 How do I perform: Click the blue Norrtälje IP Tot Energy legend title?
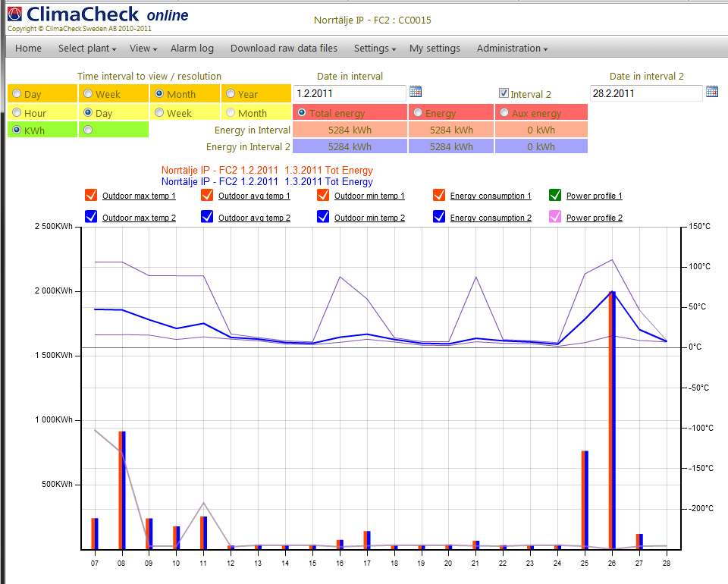point(267,181)
